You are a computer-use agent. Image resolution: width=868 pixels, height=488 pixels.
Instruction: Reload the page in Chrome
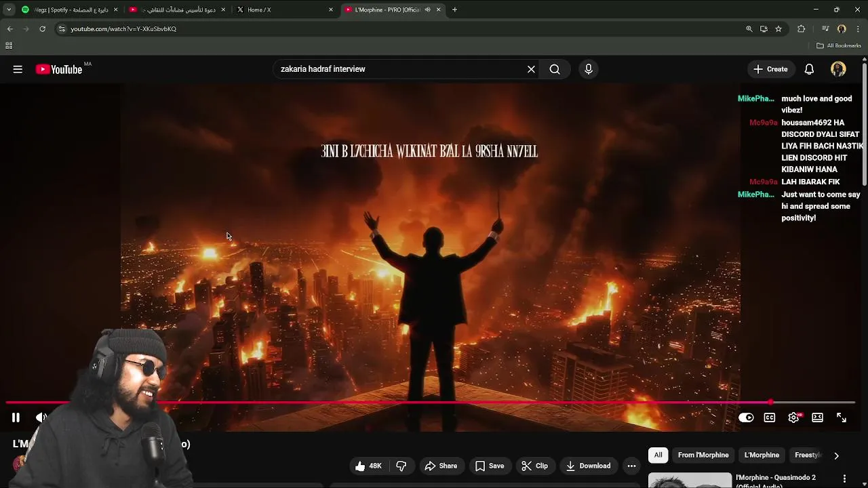click(42, 29)
